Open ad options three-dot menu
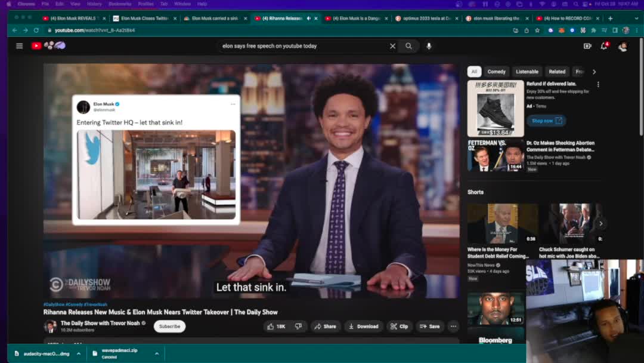644x363 pixels. point(598,84)
